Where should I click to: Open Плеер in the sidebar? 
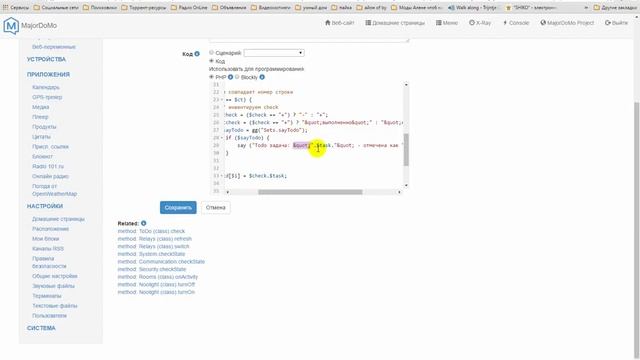tap(40, 117)
